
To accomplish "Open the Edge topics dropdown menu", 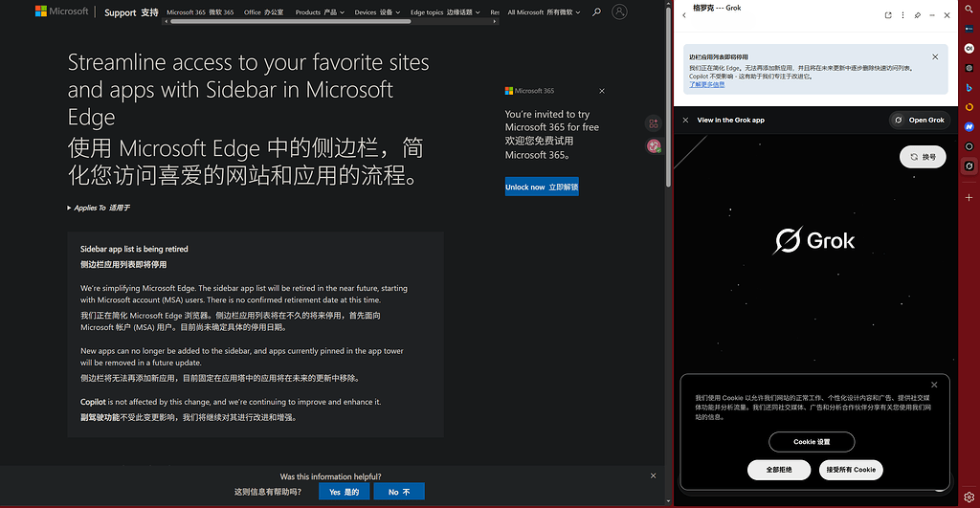I will tap(445, 12).
